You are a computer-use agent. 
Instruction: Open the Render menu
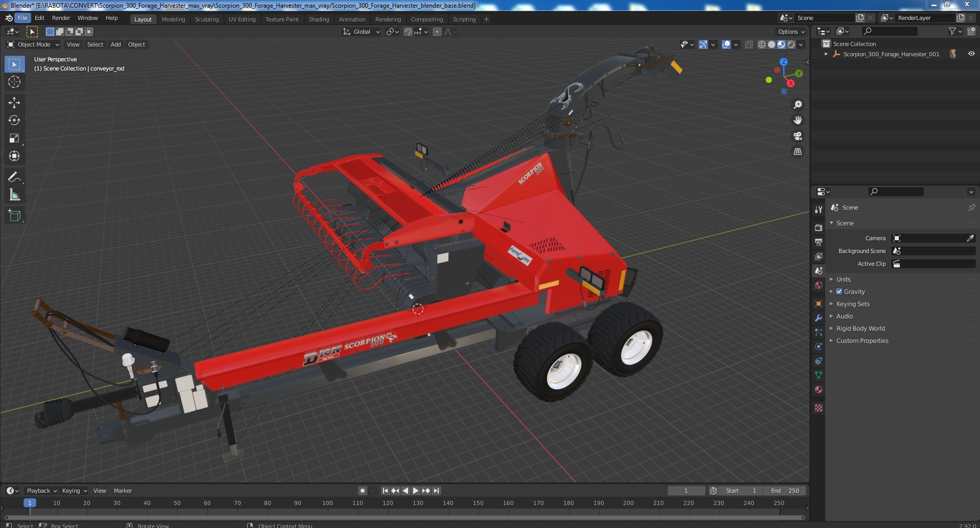coord(61,17)
